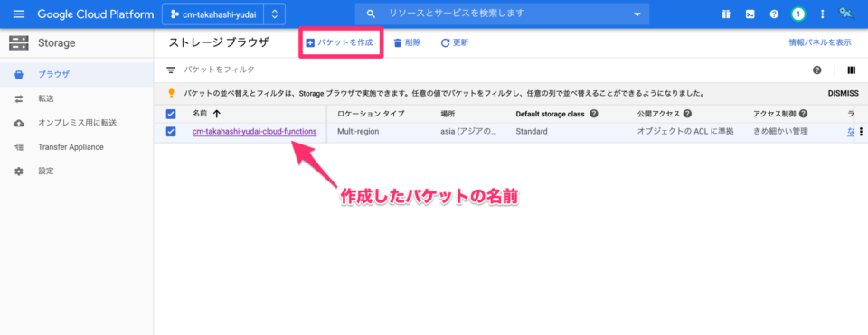Click the ストレージ ブラウザ page title

pyautogui.click(x=219, y=42)
